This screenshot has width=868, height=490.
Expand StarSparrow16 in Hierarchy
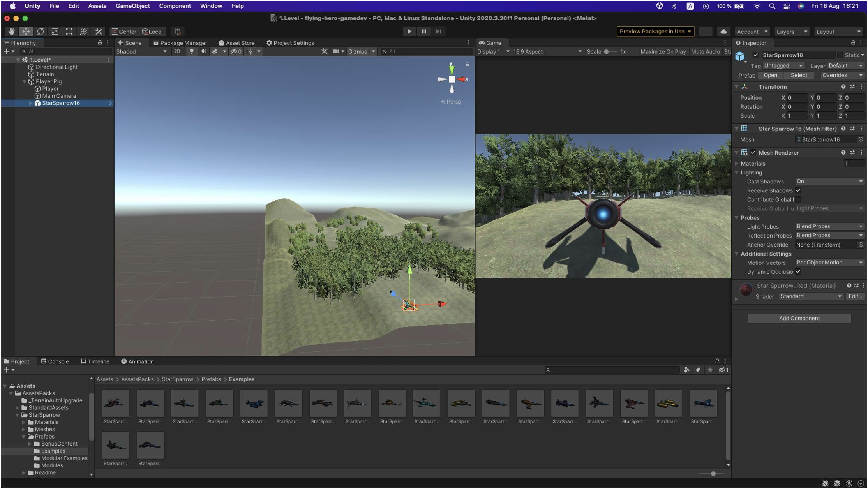pyautogui.click(x=31, y=103)
